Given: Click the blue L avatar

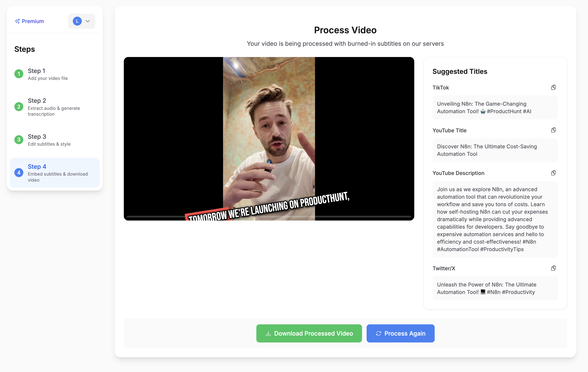Looking at the screenshot, I should coord(77,21).
